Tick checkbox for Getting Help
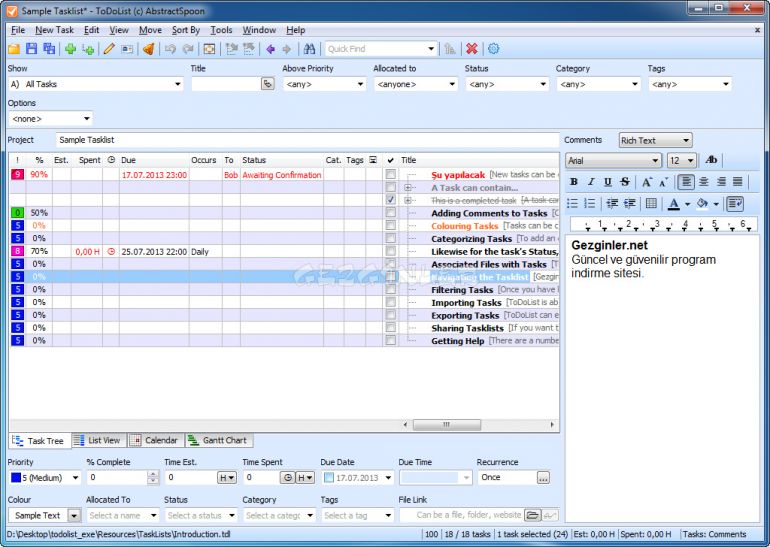 coord(390,340)
